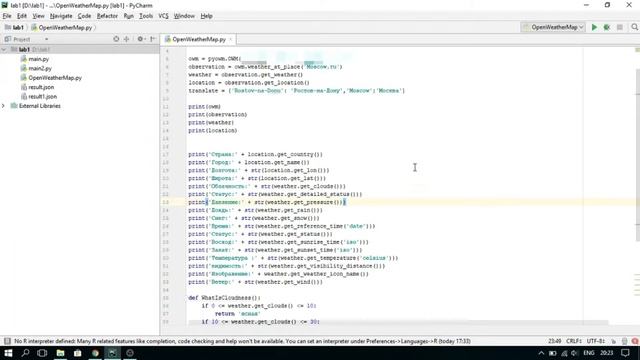Screen dimensions: 640x360
Task: Open the Edit menu
Action: click(x=22, y=16)
